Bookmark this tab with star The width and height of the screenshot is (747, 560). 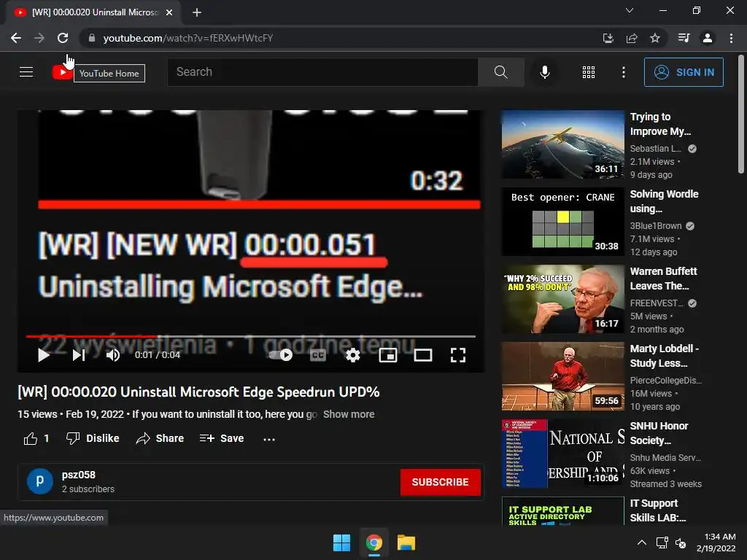click(x=655, y=38)
